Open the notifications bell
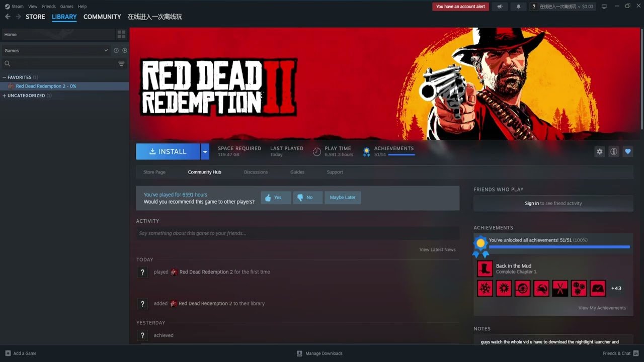 point(519,7)
